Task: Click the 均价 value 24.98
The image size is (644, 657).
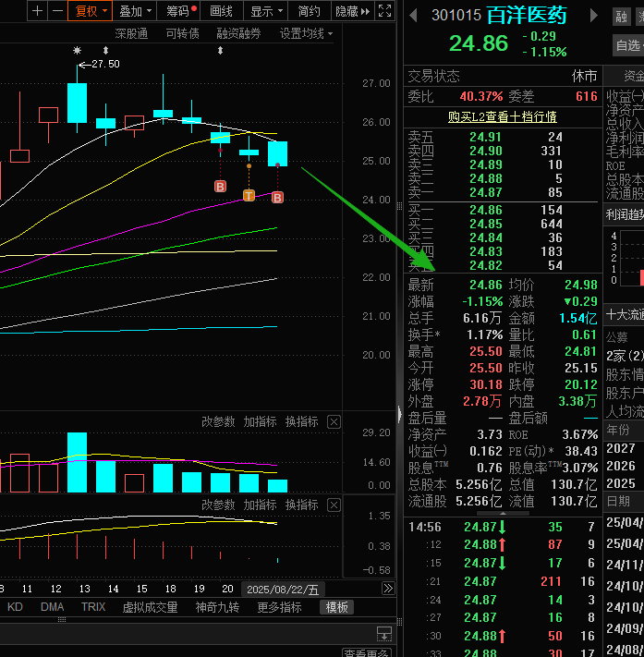Action: (x=581, y=285)
